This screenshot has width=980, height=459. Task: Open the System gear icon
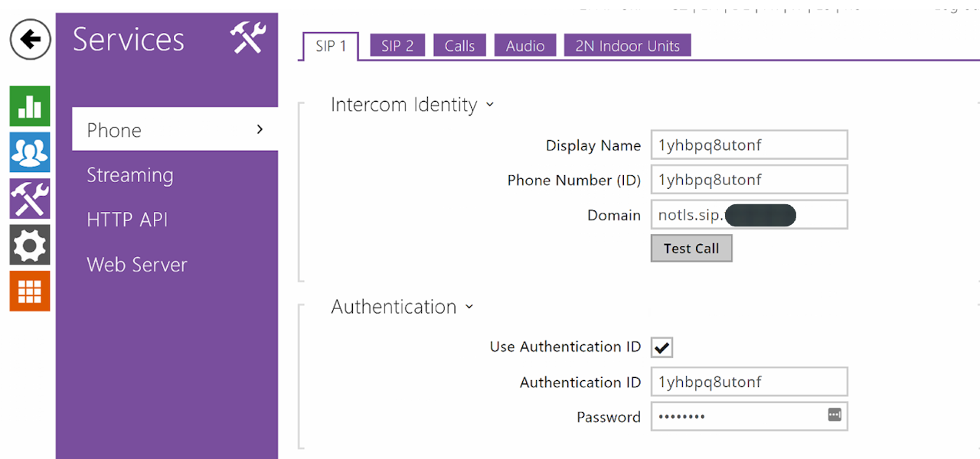(x=30, y=245)
